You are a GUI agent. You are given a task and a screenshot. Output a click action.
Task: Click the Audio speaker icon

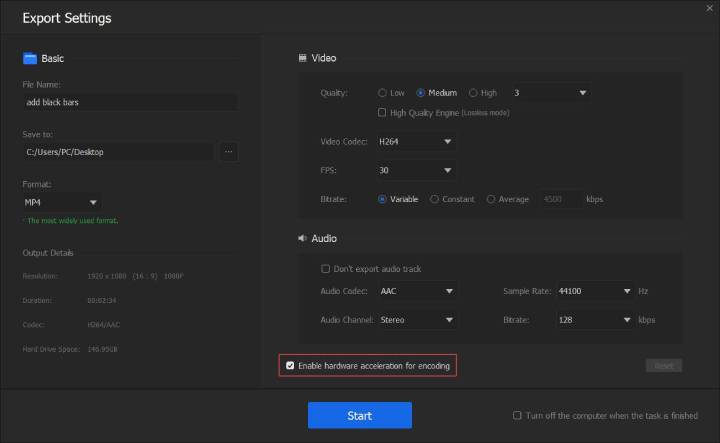(303, 239)
